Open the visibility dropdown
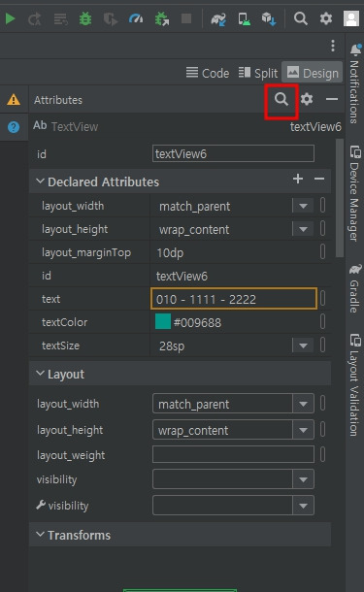 pyautogui.click(x=233, y=479)
